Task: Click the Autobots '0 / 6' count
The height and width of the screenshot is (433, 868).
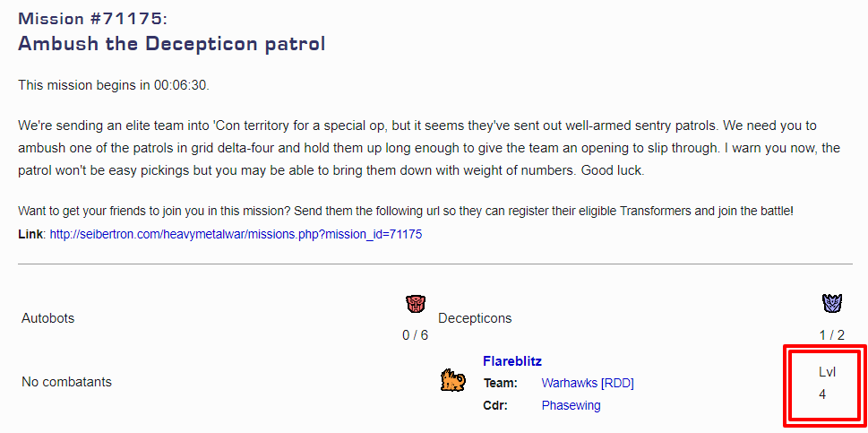Action: [416, 335]
